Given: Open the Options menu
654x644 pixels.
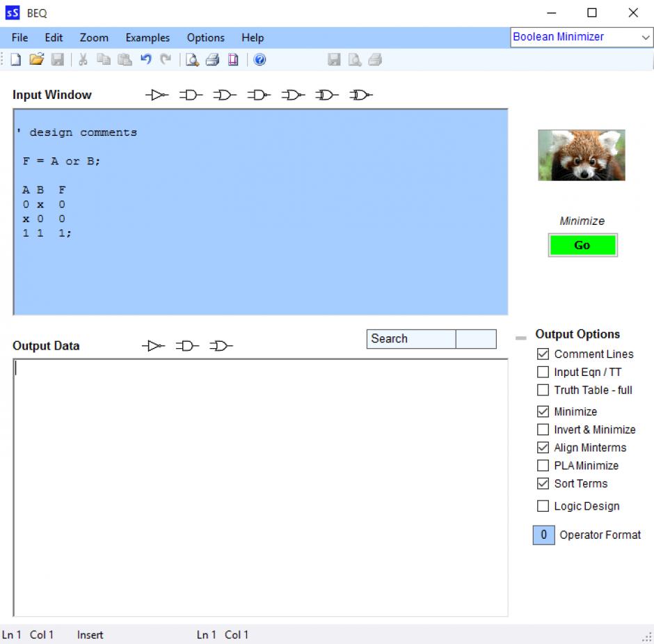Looking at the screenshot, I should tap(205, 38).
